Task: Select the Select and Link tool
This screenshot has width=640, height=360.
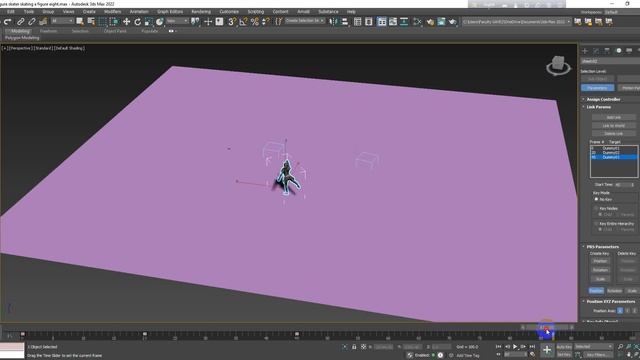Action: pyautogui.click(x=20, y=22)
